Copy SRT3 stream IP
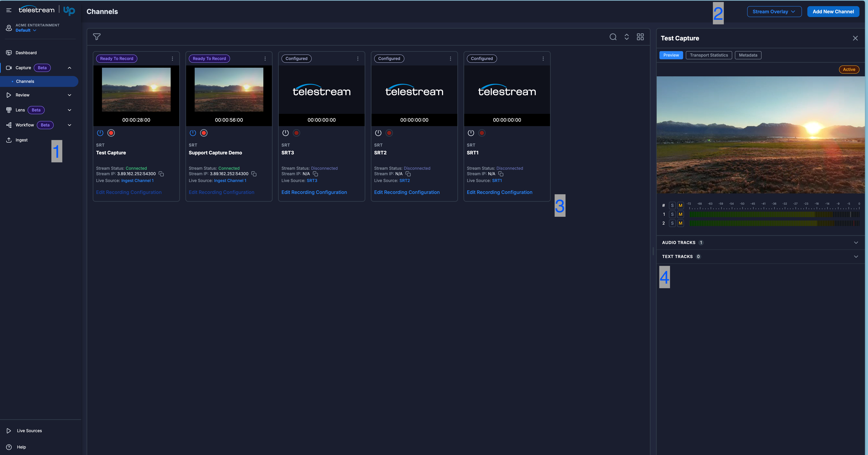Screen dimensions: 868x455 click(x=315, y=174)
